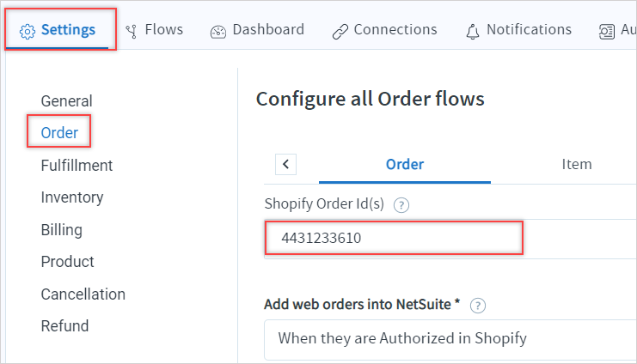The width and height of the screenshot is (637, 364).
Task: Open Billing settings in the sidebar
Action: [61, 230]
